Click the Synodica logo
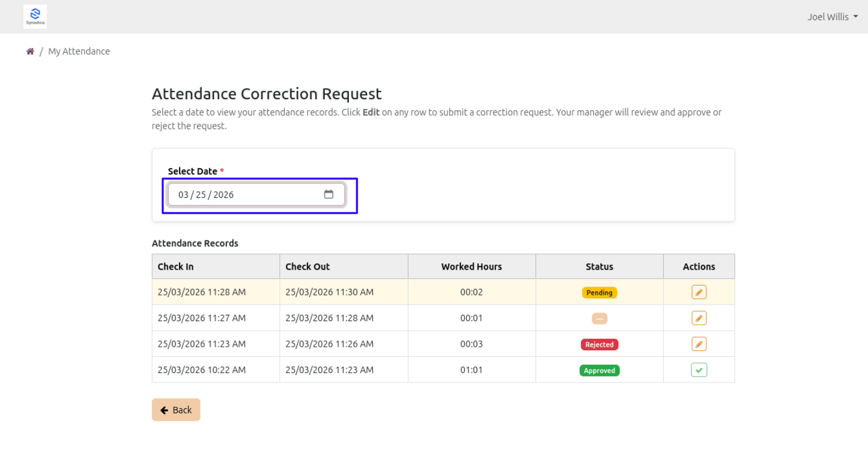868x463 pixels. coord(35,16)
